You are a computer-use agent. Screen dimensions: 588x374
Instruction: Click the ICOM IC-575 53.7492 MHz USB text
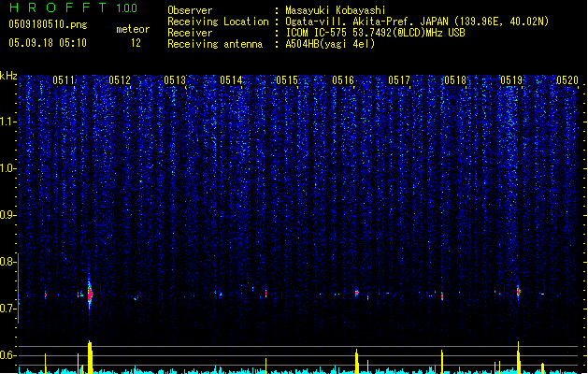point(376,33)
